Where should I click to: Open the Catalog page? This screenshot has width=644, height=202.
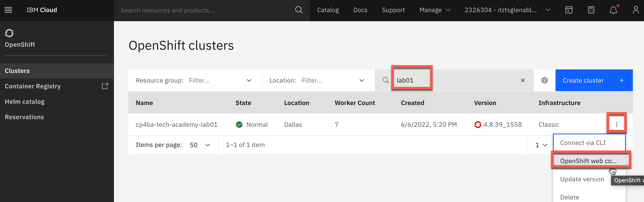(x=328, y=10)
